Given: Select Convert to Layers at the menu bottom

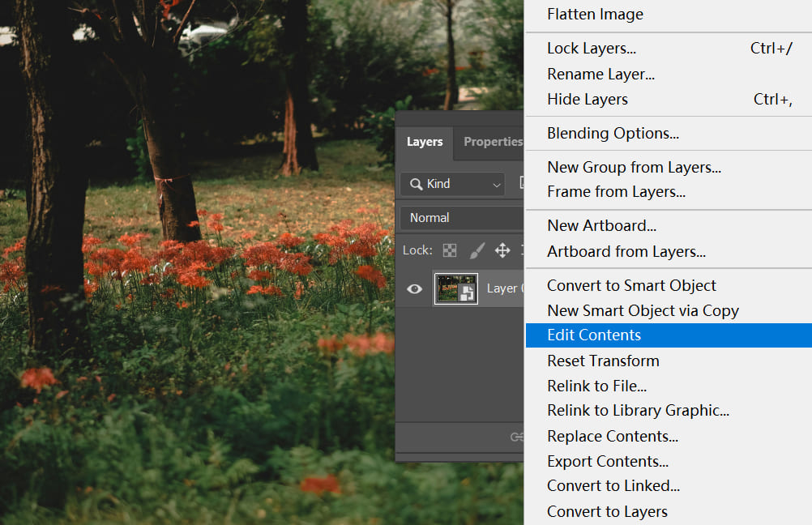Looking at the screenshot, I should click(x=607, y=511).
